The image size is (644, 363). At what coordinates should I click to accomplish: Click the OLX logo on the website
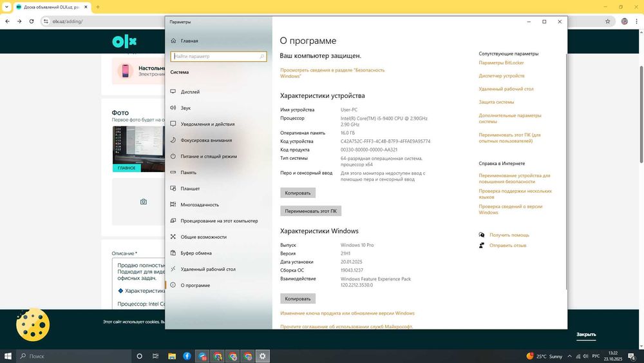coord(124,41)
